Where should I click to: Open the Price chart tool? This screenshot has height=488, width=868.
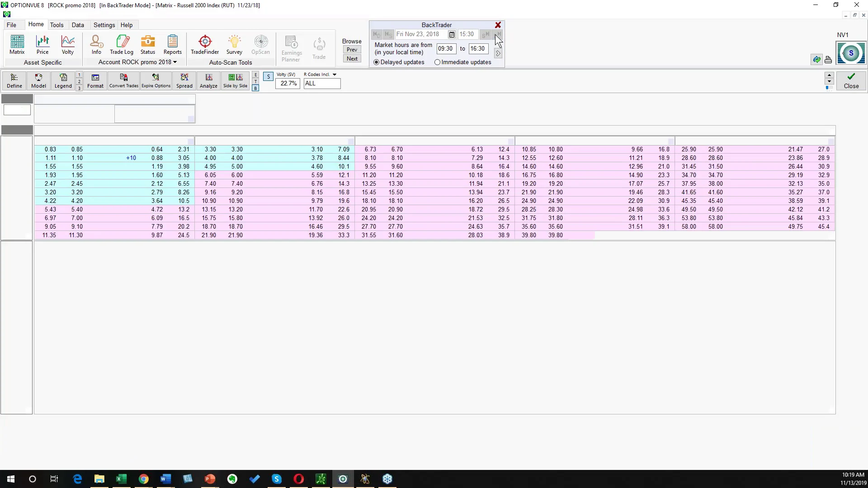pos(42,45)
